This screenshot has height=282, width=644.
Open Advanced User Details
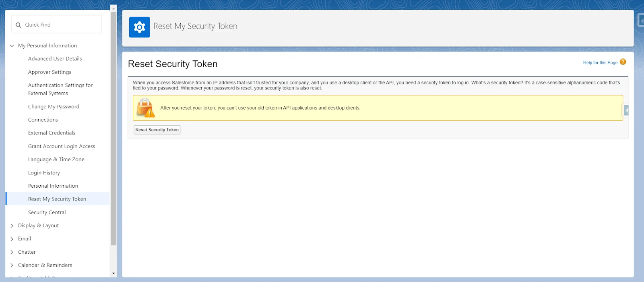click(55, 59)
